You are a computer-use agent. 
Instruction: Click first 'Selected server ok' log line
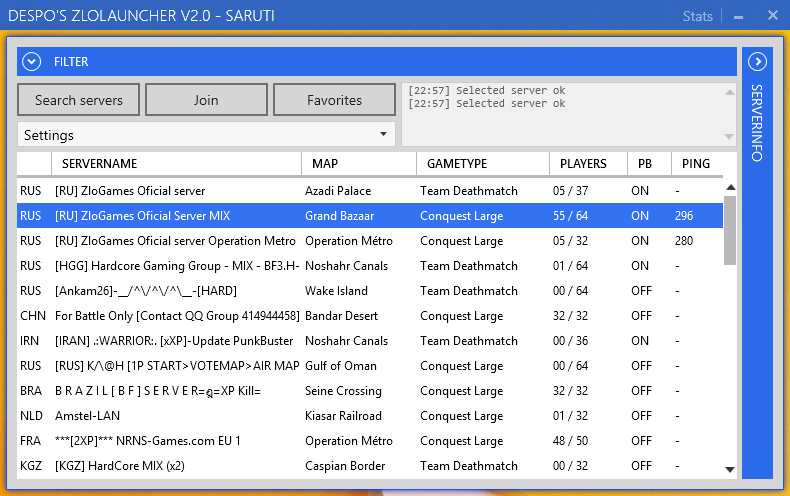(x=487, y=90)
